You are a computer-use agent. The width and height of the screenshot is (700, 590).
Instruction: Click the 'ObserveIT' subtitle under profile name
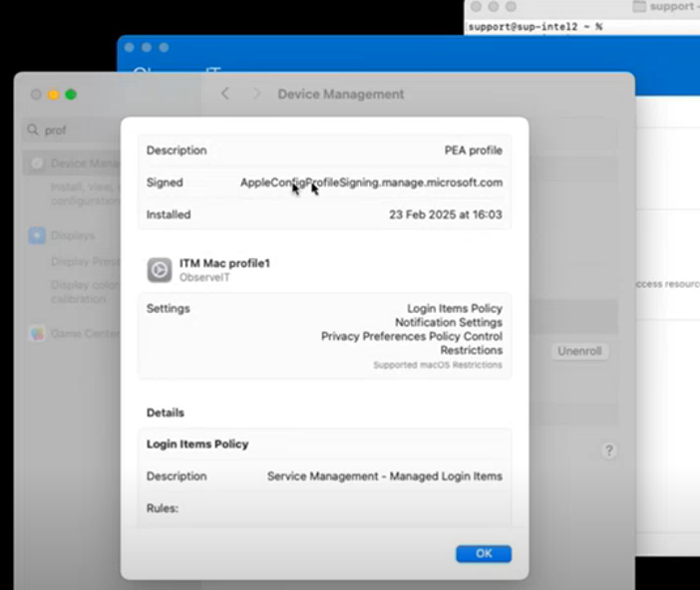click(204, 278)
